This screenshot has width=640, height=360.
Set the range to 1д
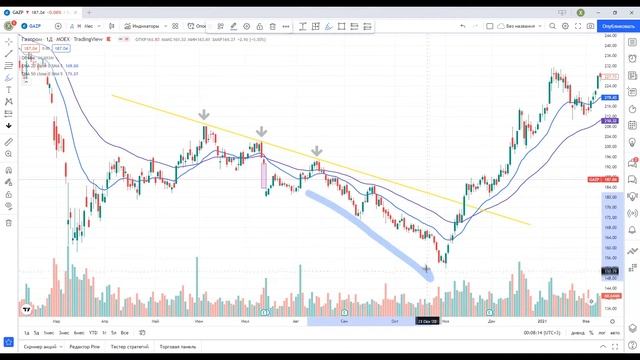tap(27, 333)
